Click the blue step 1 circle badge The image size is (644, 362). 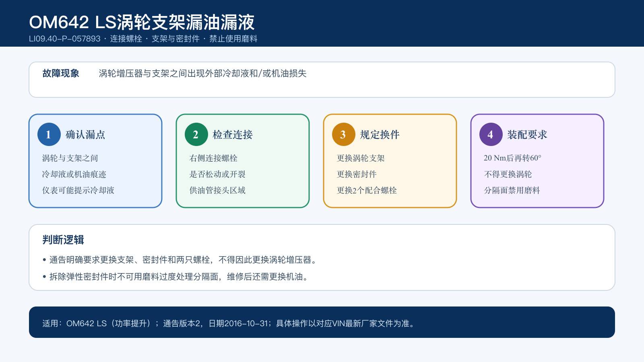click(49, 134)
